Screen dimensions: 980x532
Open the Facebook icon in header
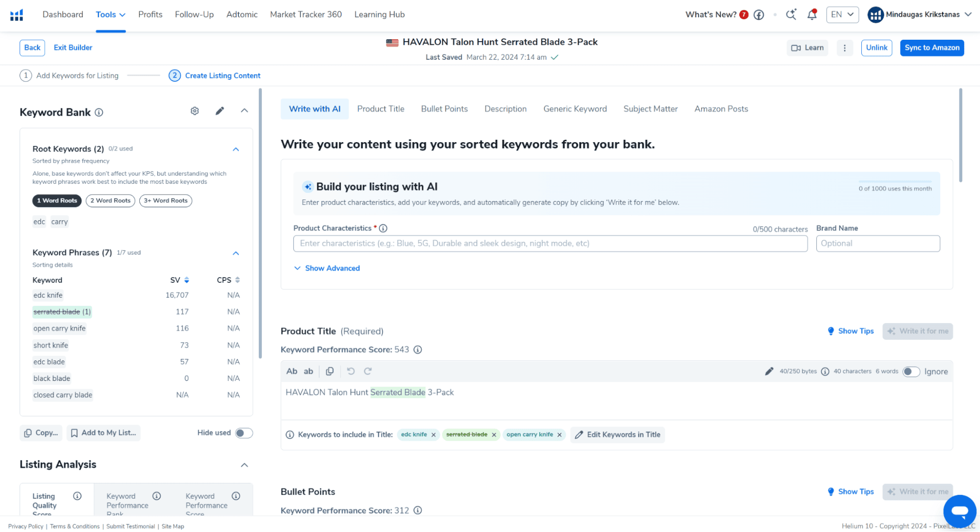pos(759,15)
